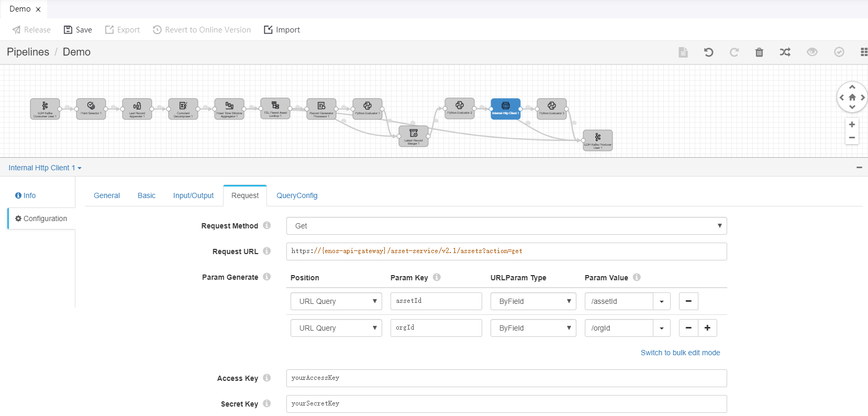Image resolution: width=868 pixels, height=416 pixels.
Task: Select the Python Evaluator 3 node
Action: [x=552, y=109]
